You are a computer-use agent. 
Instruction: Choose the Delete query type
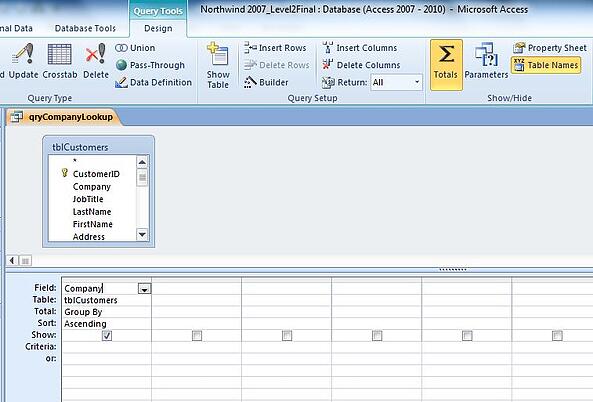[96, 61]
